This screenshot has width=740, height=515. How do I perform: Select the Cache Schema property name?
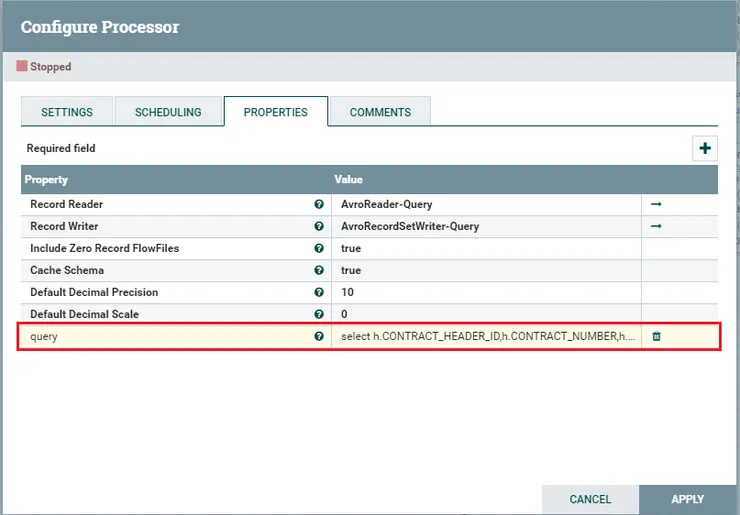pyautogui.click(x=67, y=270)
